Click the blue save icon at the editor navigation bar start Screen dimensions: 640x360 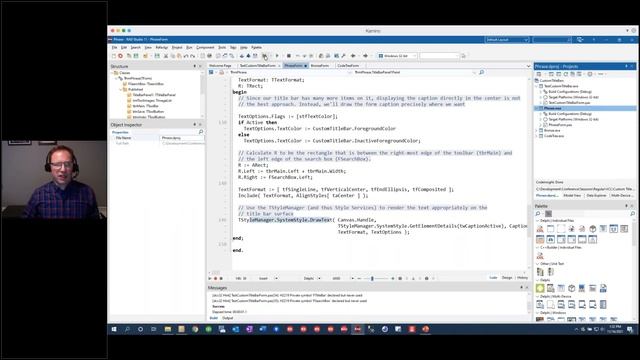pyautogui.click(x=211, y=72)
